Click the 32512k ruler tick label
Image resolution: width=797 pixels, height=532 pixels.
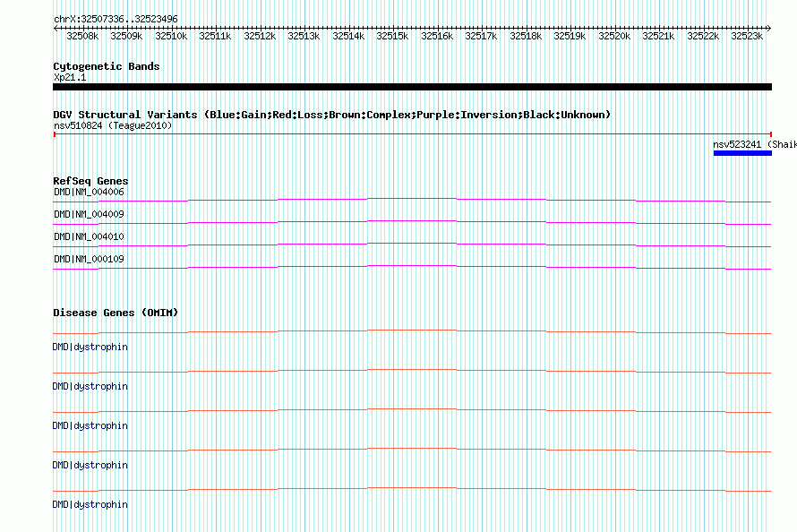(x=260, y=37)
